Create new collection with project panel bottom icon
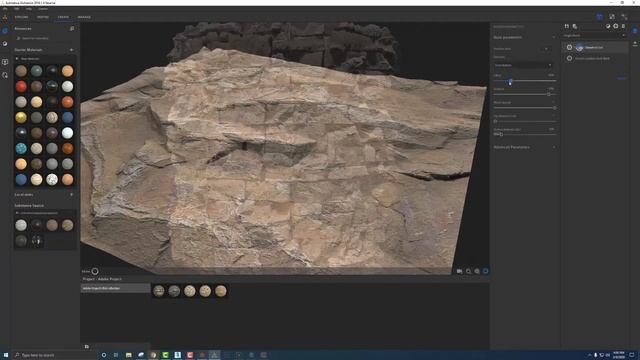 click(x=87, y=347)
